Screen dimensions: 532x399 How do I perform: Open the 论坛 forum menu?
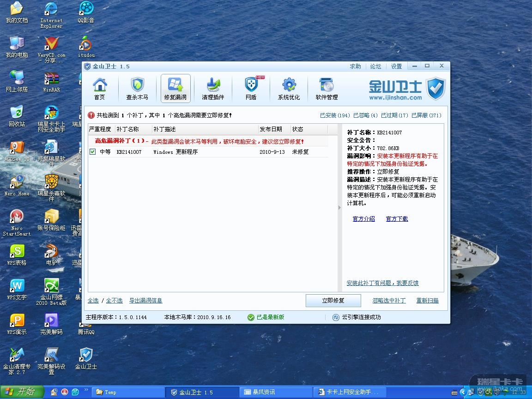coord(375,66)
